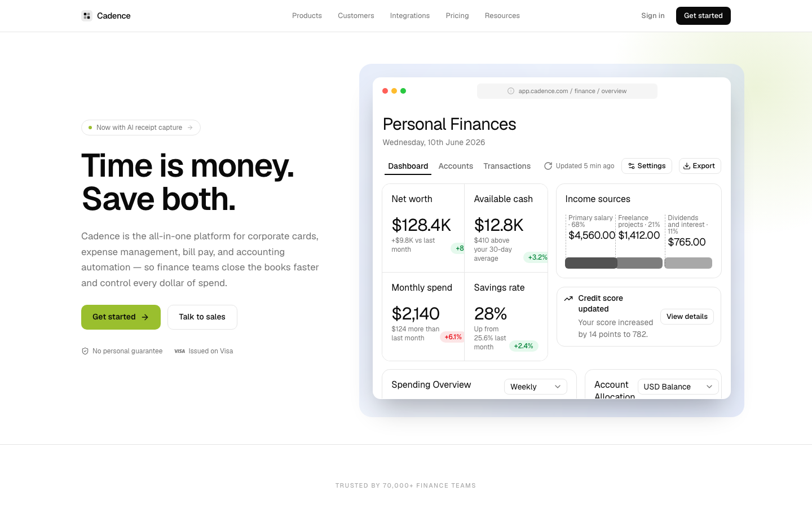
Task: Click the $1,412.00 freelance amount
Action: 639,235
